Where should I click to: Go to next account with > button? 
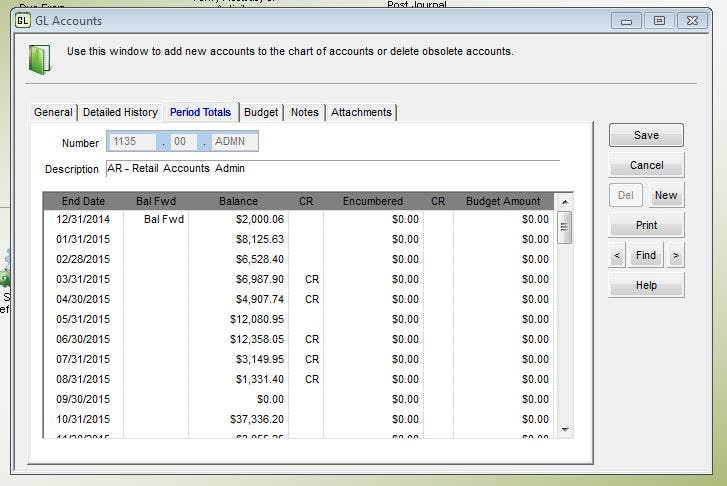point(676,255)
